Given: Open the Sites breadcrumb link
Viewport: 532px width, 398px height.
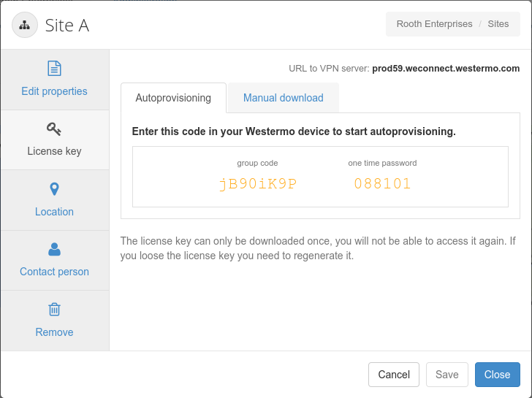Looking at the screenshot, I should (x=498, y=24).
